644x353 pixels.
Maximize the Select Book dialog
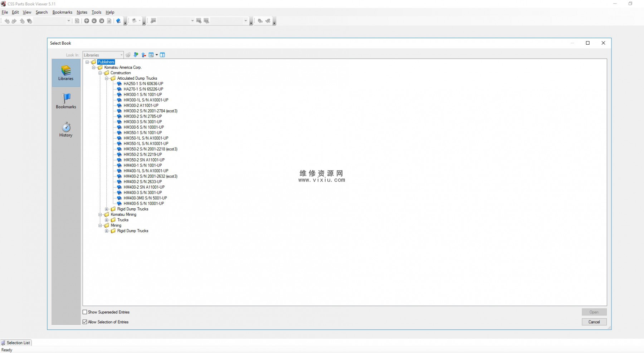pyautogui.click(x=587, y=43)
